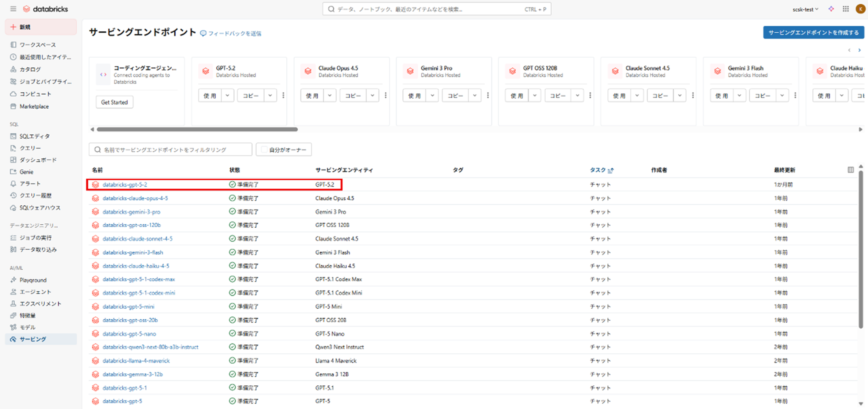Open the user avatar in top right

[860, 9]
